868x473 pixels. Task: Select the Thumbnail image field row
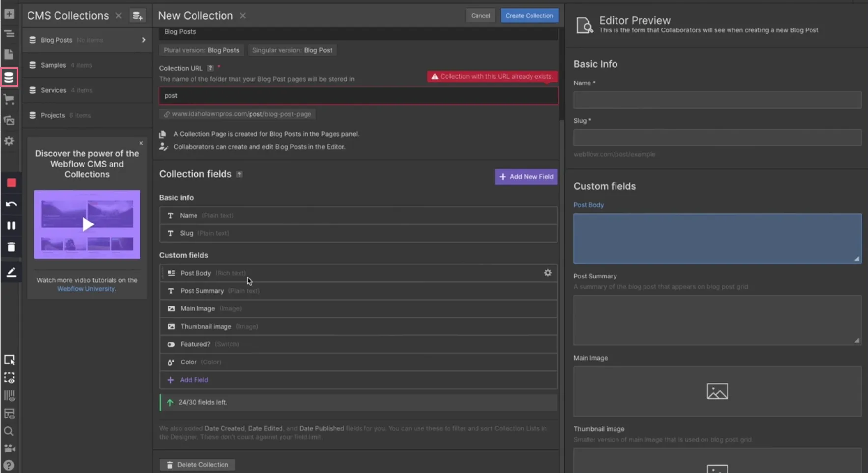click(x=359, y=326)
